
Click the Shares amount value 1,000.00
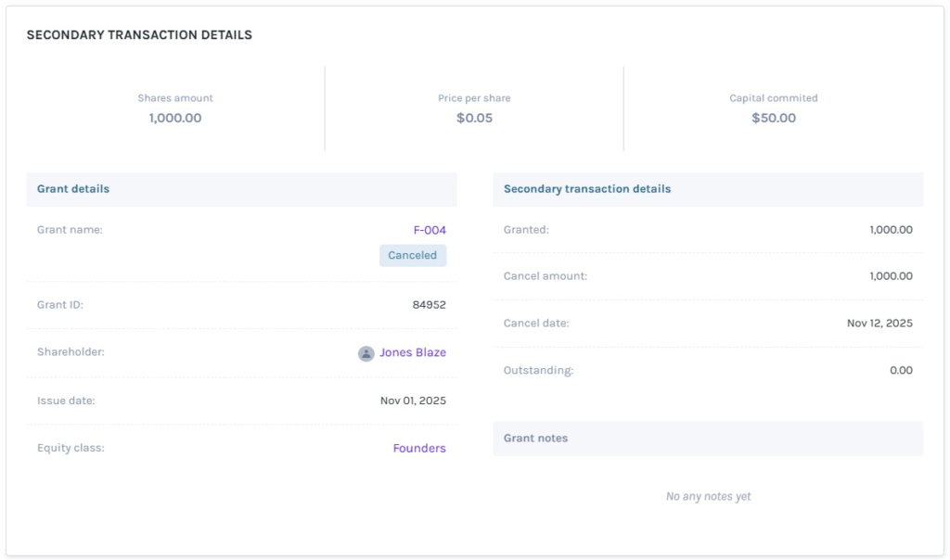click(x=173, y=118)
